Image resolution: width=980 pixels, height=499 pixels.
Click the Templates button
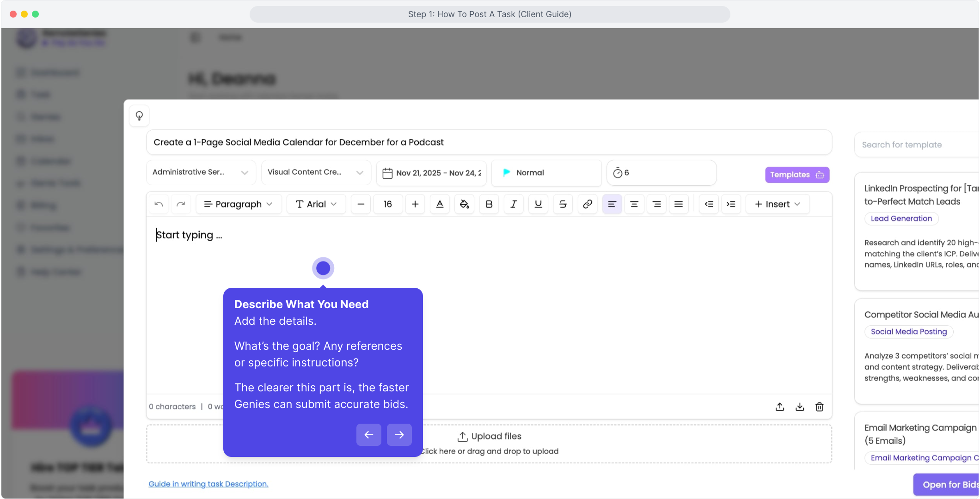point(796,175)
